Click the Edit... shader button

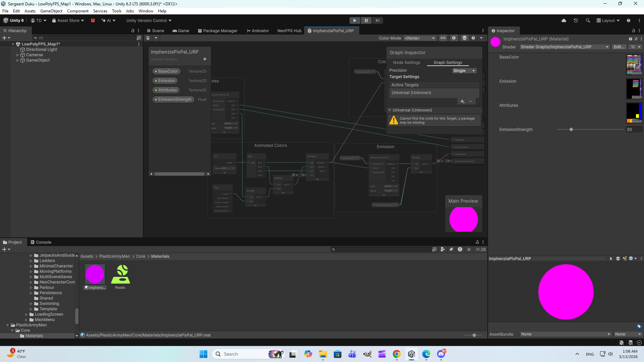tap(619, 47)
